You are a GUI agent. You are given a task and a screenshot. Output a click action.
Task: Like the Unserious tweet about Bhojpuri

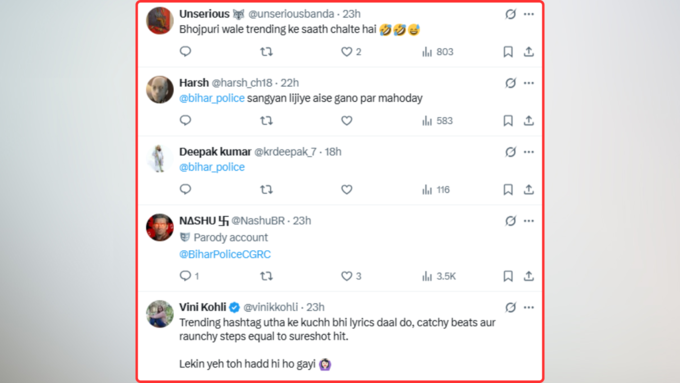click(x=350, y=52)
